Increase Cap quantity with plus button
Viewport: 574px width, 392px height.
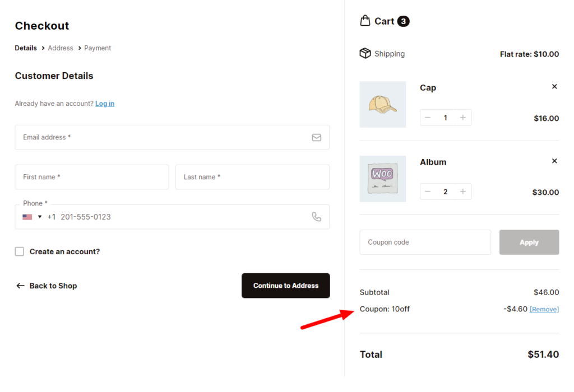coord(462,118)
